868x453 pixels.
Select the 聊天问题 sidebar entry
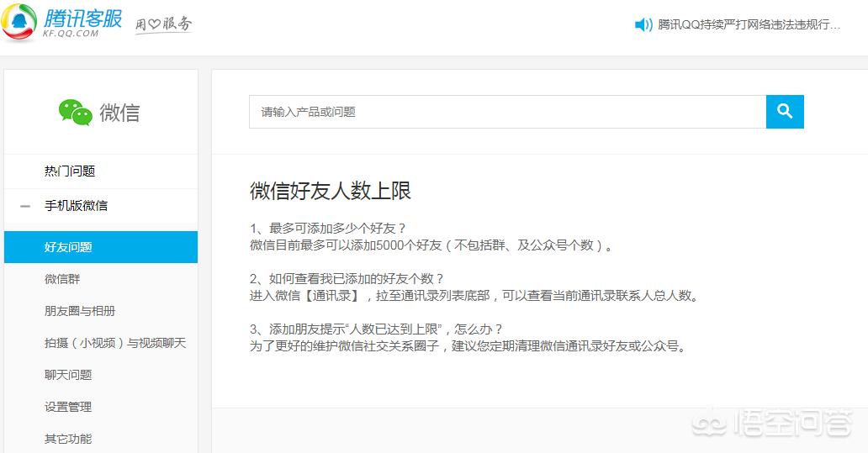click(x=68, y=375)
